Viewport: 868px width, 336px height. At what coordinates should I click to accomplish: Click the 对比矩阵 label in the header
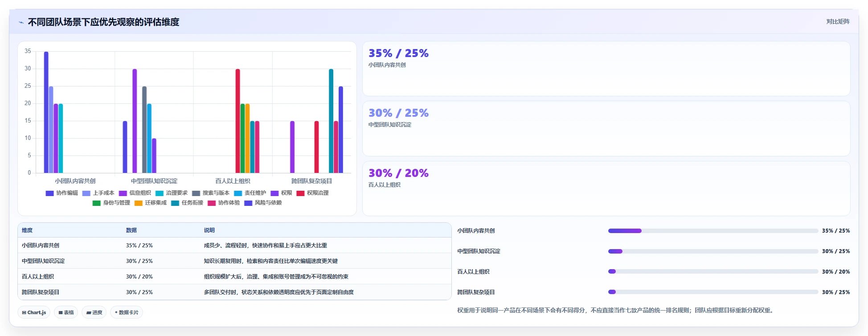pyautogui.click(x=838, y=21)
